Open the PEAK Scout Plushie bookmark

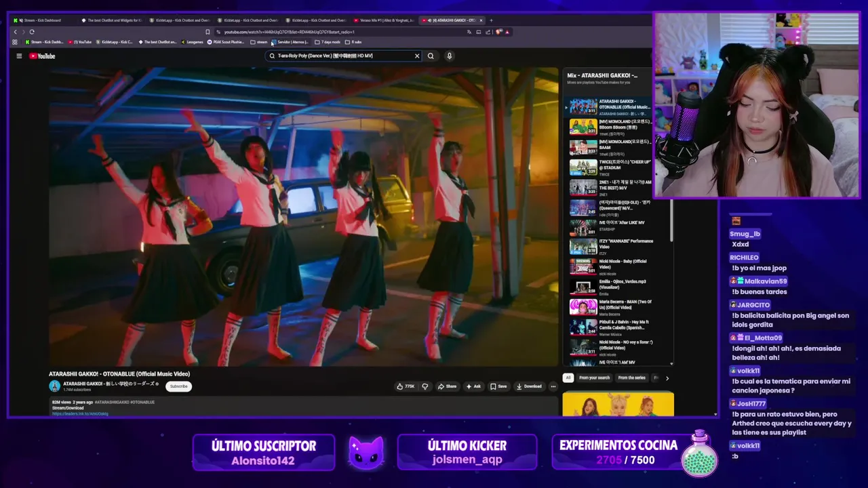click(226, 42)
